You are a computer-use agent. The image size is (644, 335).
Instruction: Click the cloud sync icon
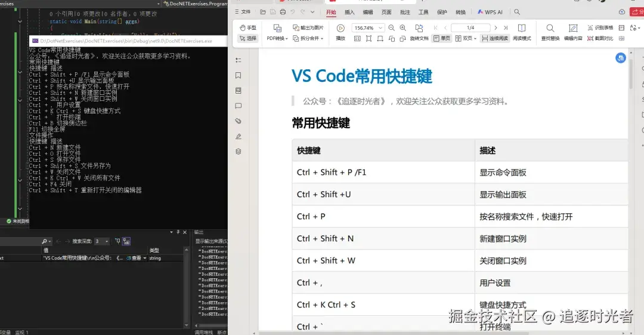click(x=622, y=12)
